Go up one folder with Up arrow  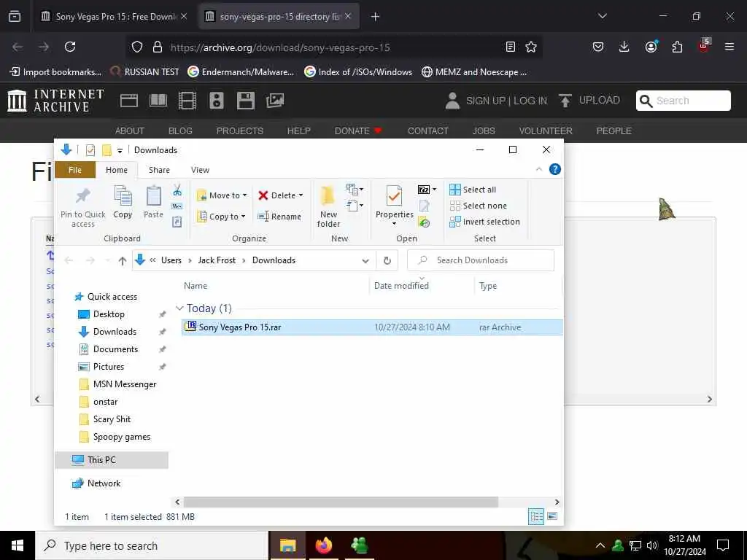123,260
